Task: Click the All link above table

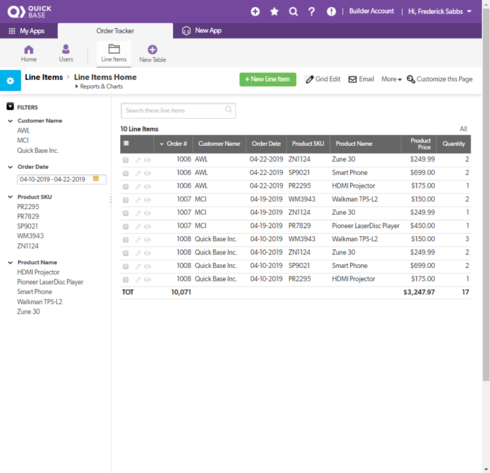Action: tap(463, 129)
